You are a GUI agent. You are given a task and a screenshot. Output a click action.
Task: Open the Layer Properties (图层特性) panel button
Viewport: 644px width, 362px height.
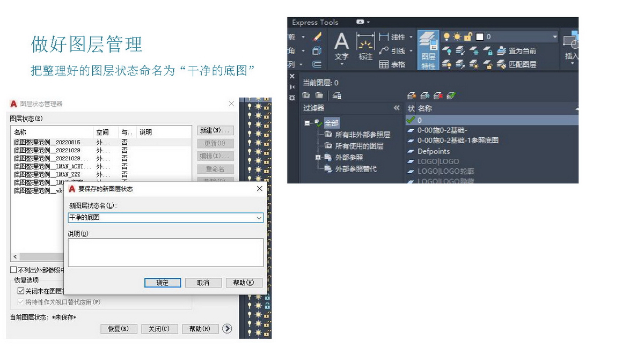coord(428,50)
